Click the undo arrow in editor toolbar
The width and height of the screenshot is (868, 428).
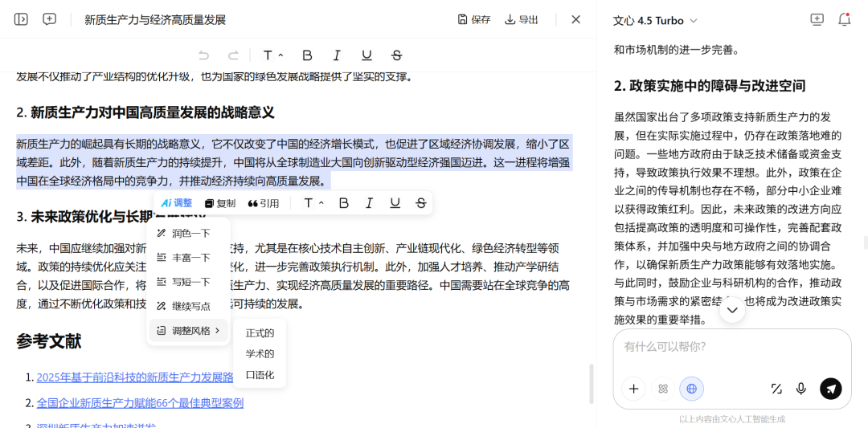pos(203,55)
